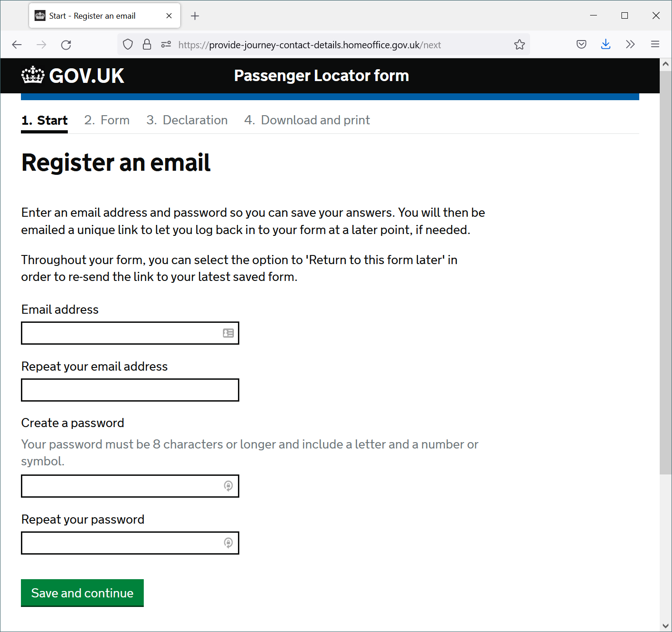
Task: Select the Download and print step
Action: pos(307,120)
